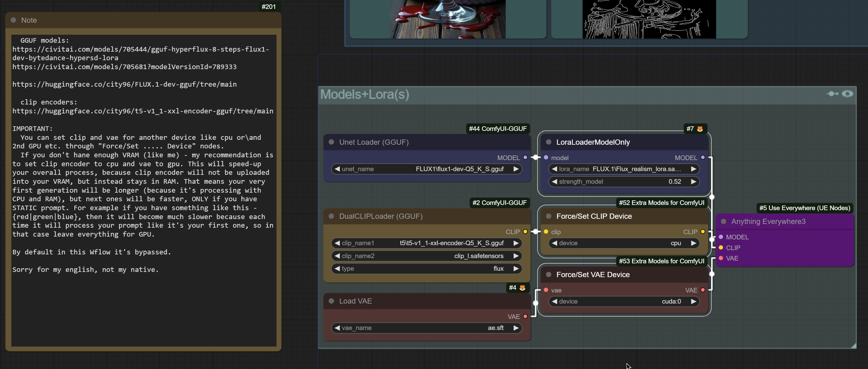868x369 pixels.
Task: Click the black-and-white edge map preview thumbnail
Action: tap(649, 19)
